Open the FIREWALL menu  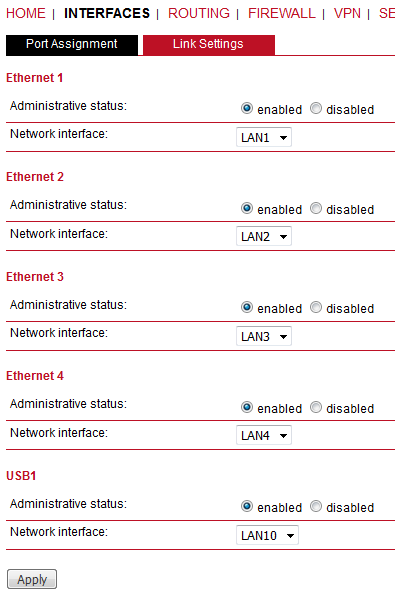pos(282,13)
